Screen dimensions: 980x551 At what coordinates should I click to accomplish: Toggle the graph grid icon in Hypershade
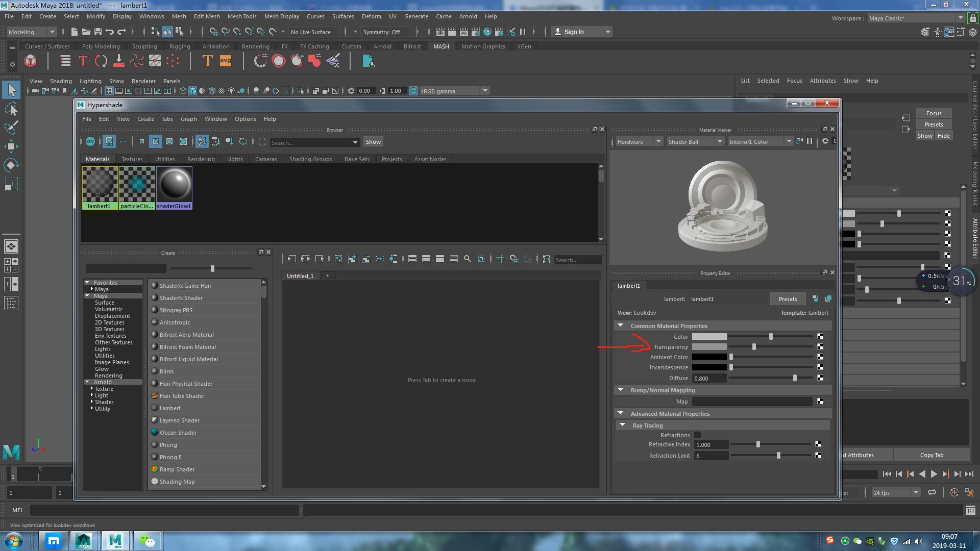click(x=500, y=259)
